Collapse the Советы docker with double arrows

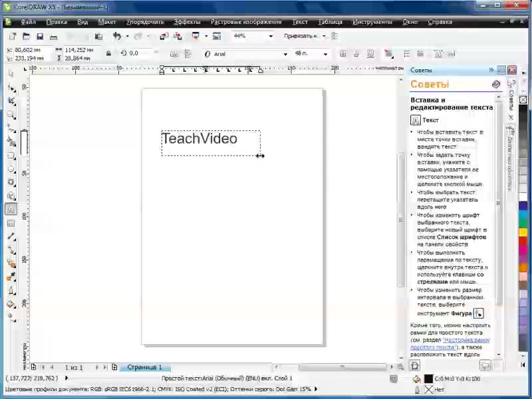(x=491, y=70)
